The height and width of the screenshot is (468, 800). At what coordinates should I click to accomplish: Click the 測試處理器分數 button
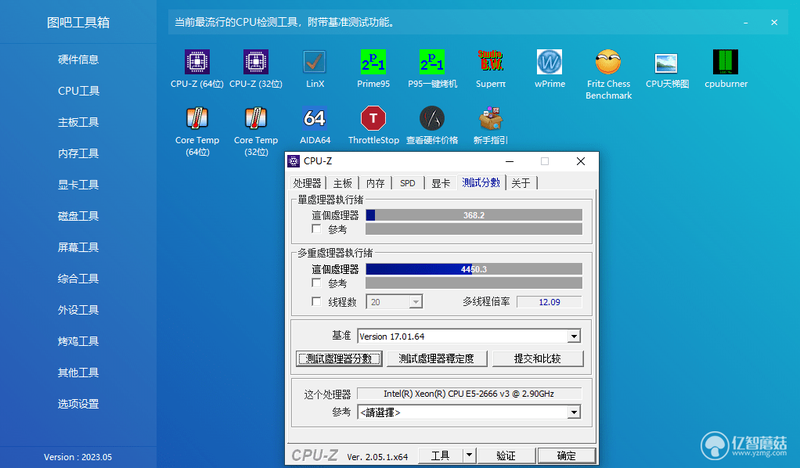[x=339, y=359]
